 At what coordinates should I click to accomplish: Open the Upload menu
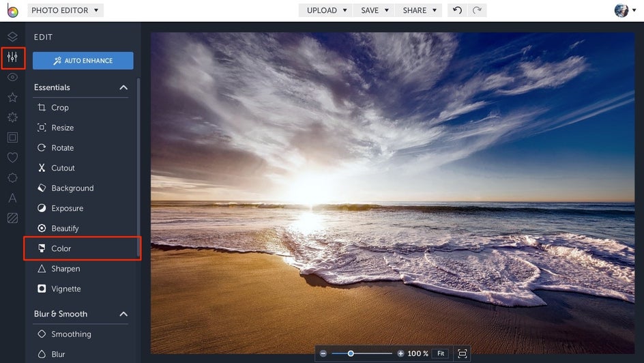(327, 10)
